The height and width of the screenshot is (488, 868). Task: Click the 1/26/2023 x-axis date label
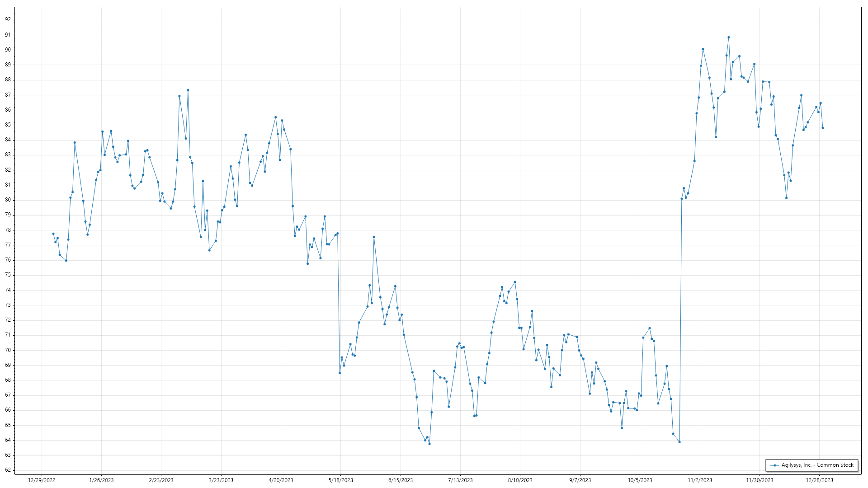click(x=101, y=480)
